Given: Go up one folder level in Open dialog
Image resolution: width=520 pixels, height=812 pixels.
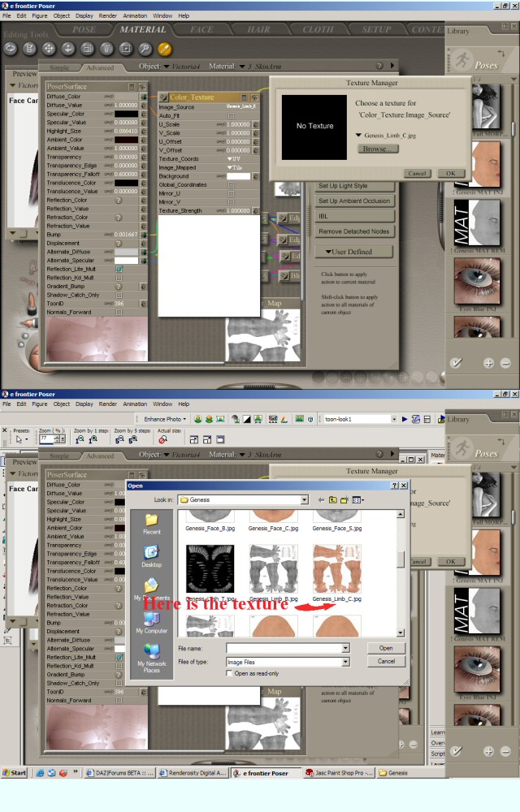Looking at the screenshot, I should coord(333,499).
